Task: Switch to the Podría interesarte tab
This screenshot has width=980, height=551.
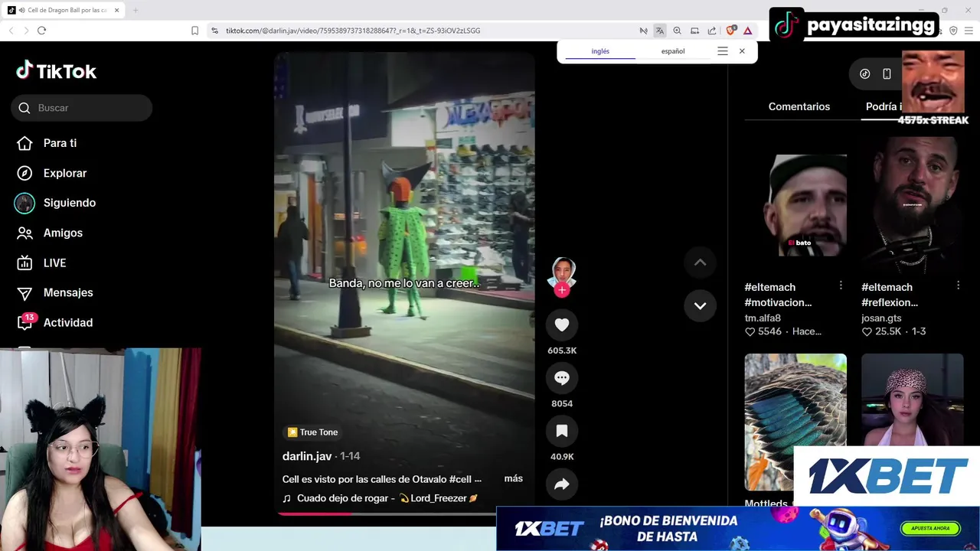Action: [x=884, y=106]
